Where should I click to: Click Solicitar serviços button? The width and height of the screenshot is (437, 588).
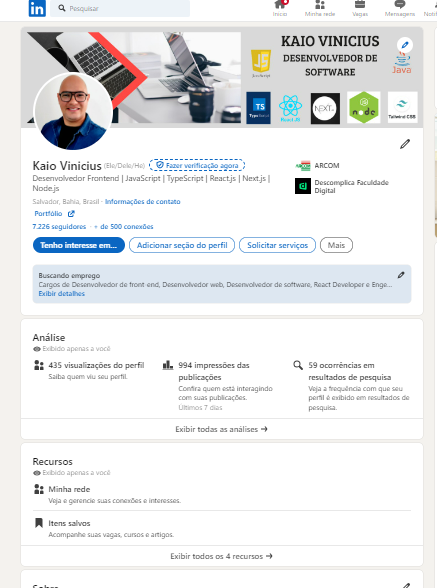278,245
